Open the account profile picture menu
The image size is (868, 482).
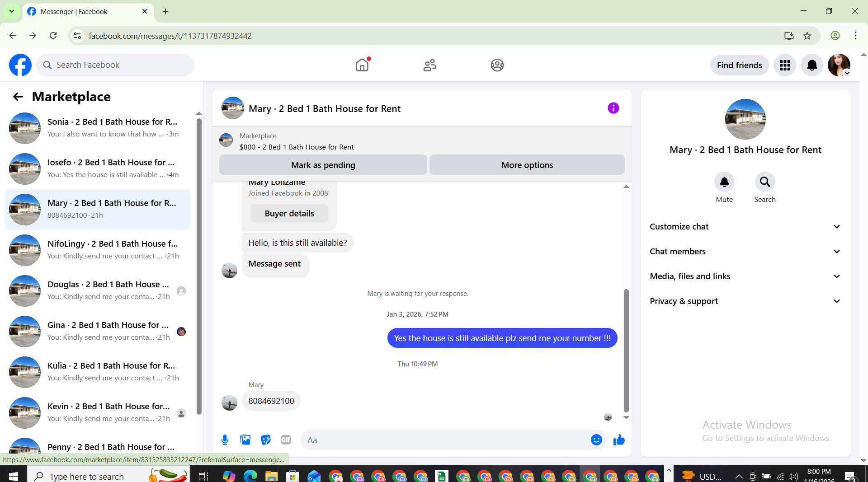click(839, 65)
